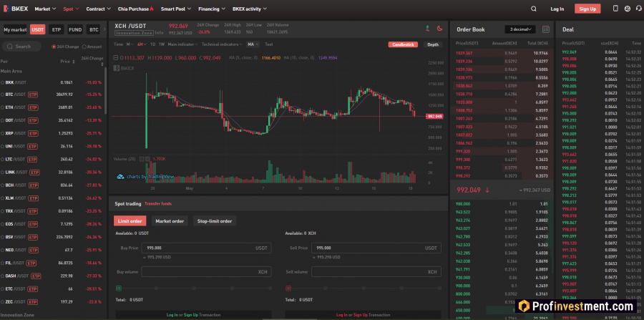Screen dimensions: 644x320
Task: Remove the MA indicator with its x
Action: click(257, 44)
